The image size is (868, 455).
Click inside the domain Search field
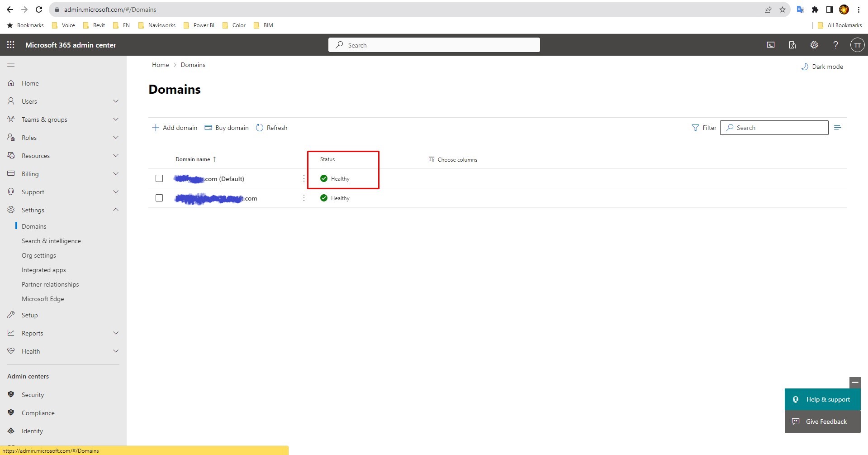click(x=774, y=128)
